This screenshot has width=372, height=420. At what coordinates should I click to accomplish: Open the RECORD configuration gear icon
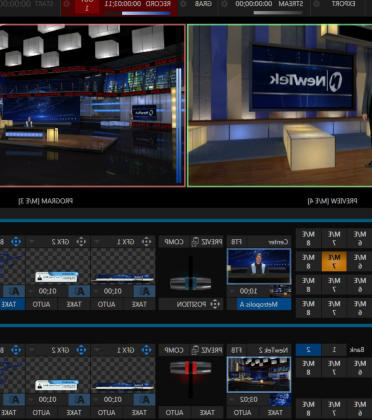(66, 4)
